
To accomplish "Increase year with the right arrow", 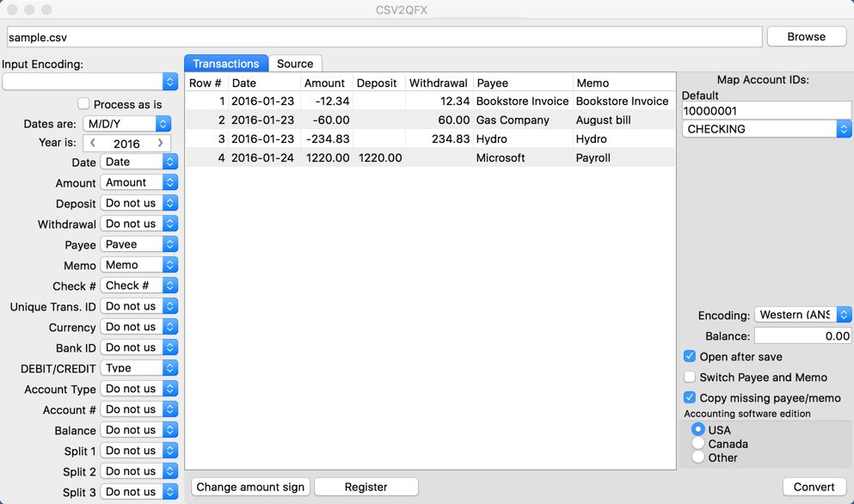I will tap(161, 143).
